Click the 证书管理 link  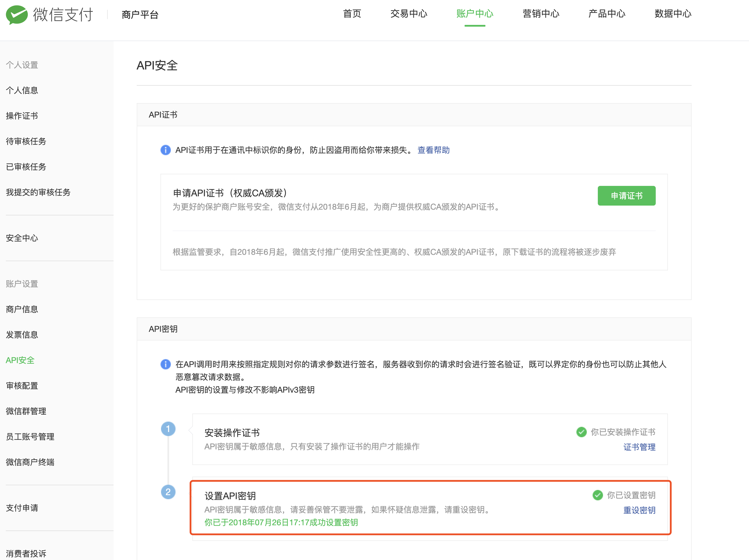639,447
